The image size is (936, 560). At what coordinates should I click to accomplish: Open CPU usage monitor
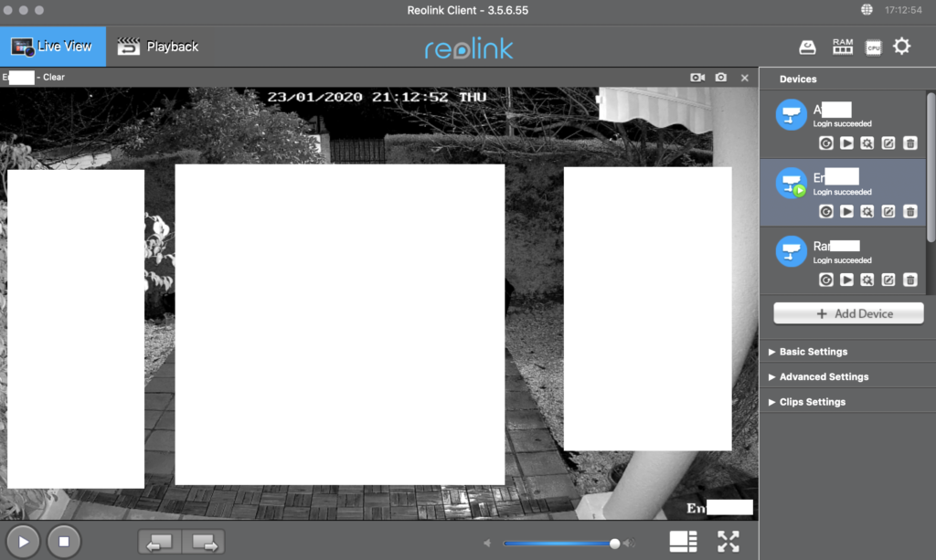pyautogui.click(x=873, y=46)
